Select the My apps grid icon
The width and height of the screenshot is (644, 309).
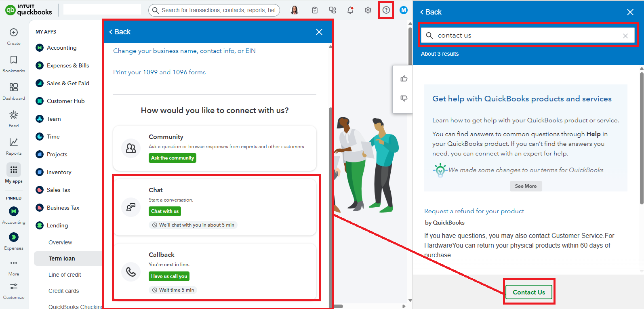[x=14, y=170]
